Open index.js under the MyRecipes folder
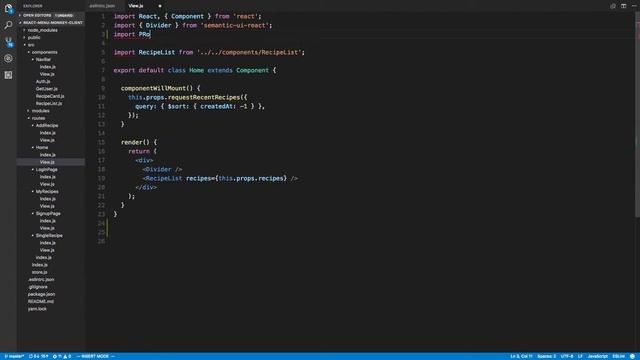Image resolution: width=640 pixels, height=360 pixels. (x=47, y=199)
